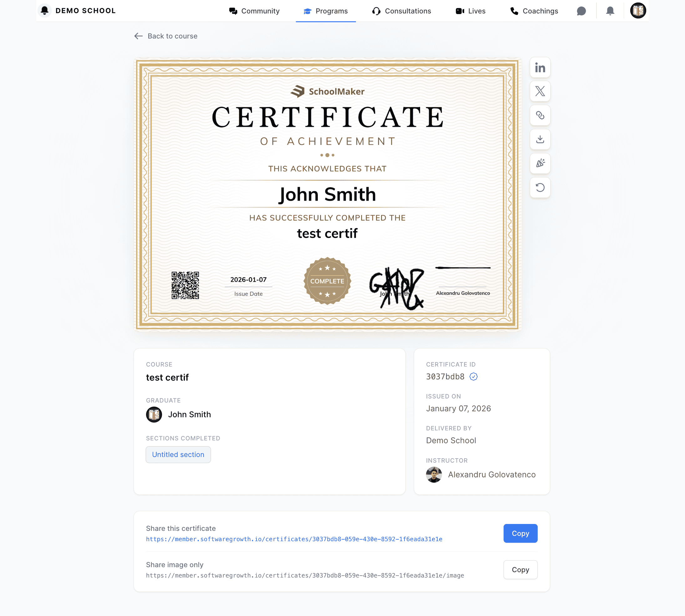Open the user profile avatar menu

[638, 11]
